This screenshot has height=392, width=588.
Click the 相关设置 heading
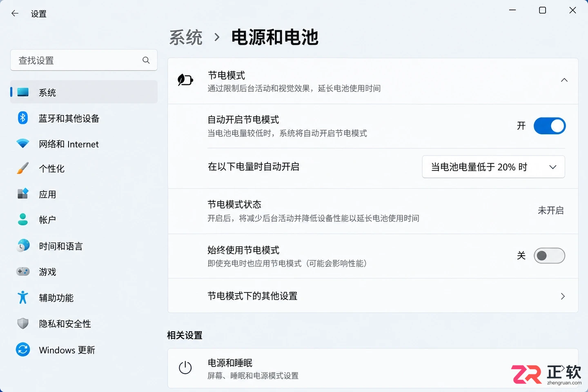[185, 335]
